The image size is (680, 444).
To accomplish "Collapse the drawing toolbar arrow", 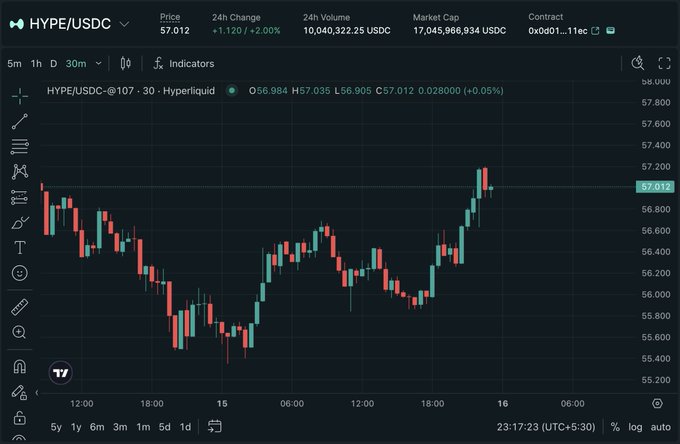I will tap(37, 392).
